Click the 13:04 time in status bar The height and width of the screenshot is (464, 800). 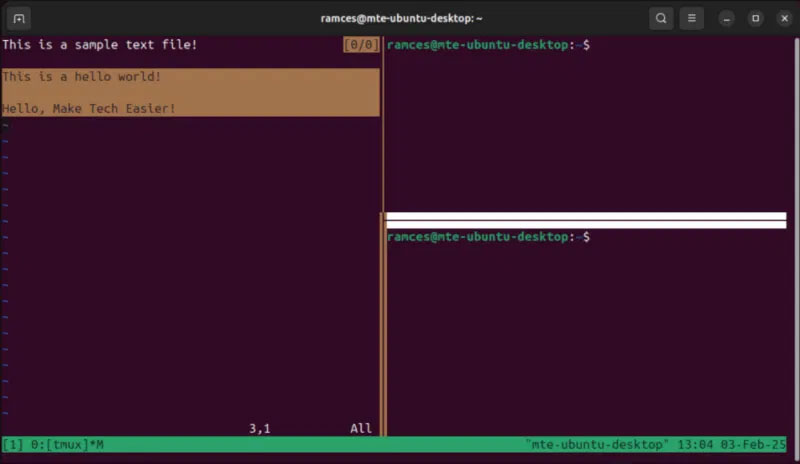click(694, 445)
